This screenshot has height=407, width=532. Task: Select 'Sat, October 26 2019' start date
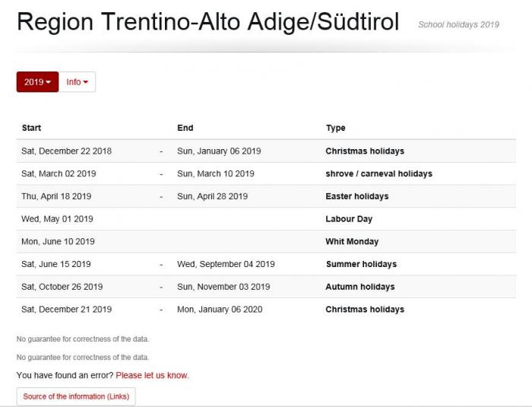(x=62, y=287)
